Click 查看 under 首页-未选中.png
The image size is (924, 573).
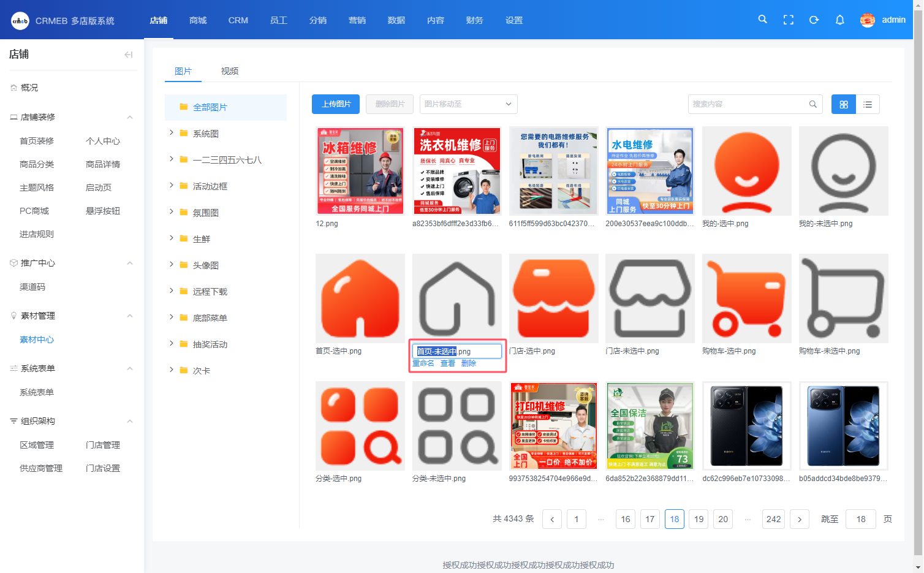point(448,363)
